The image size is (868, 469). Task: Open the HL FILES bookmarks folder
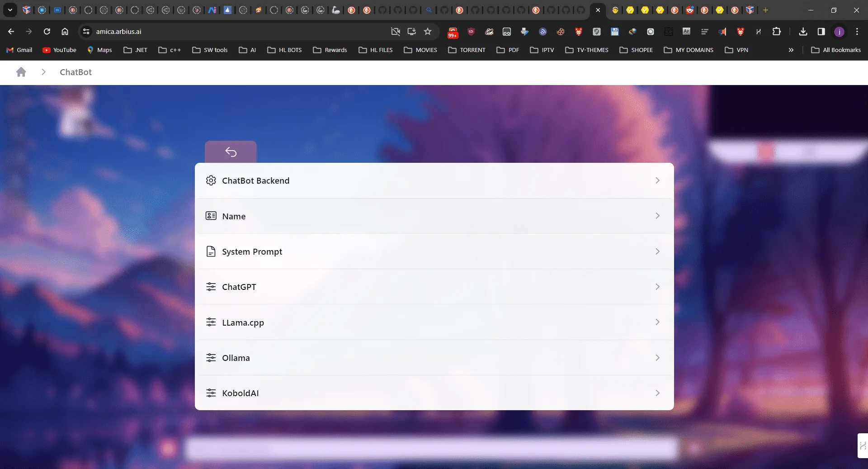[x=376, y=50]
